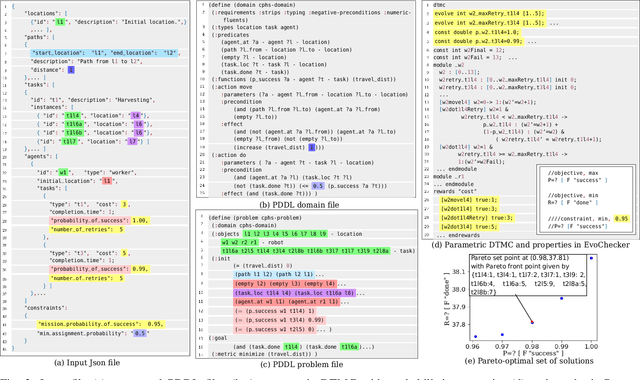Select the "t1l4" instance id in the Json tasks
The height and width of the screenshot is (380, 640).
73,116
